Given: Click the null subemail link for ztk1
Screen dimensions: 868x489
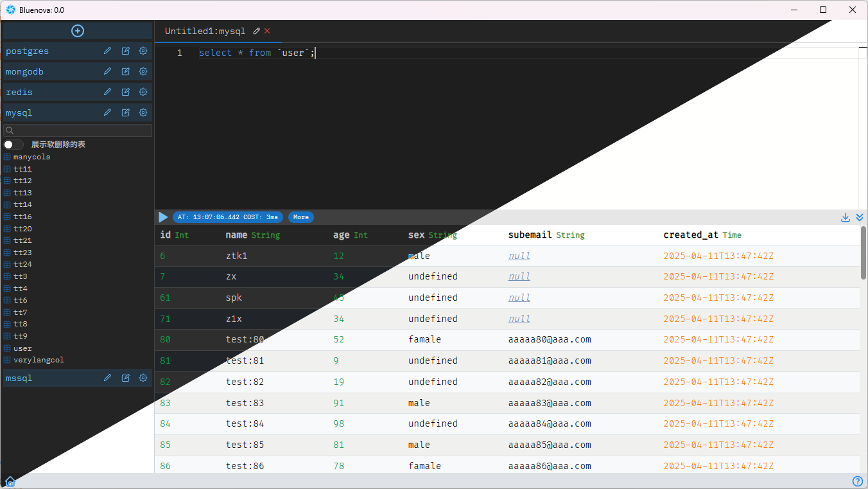Looking at the screenshot, I should pos(519,256).
